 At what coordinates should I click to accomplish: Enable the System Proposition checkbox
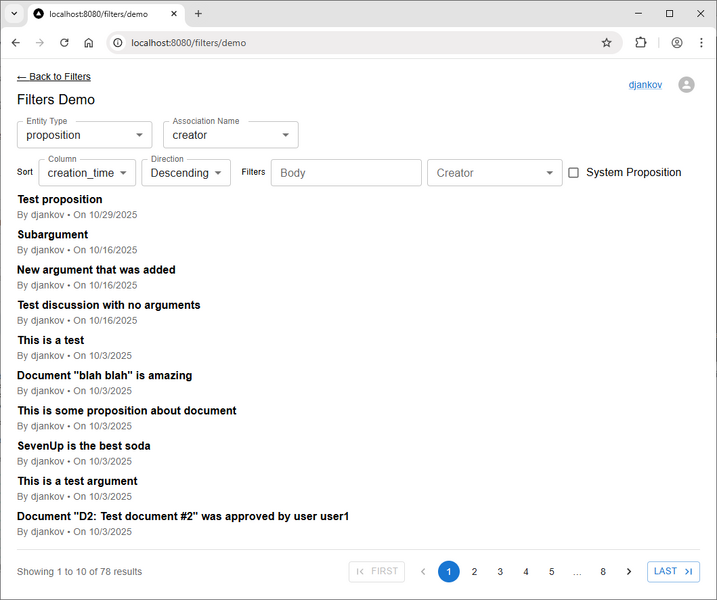pyautogui.click(x=573, y=173)
